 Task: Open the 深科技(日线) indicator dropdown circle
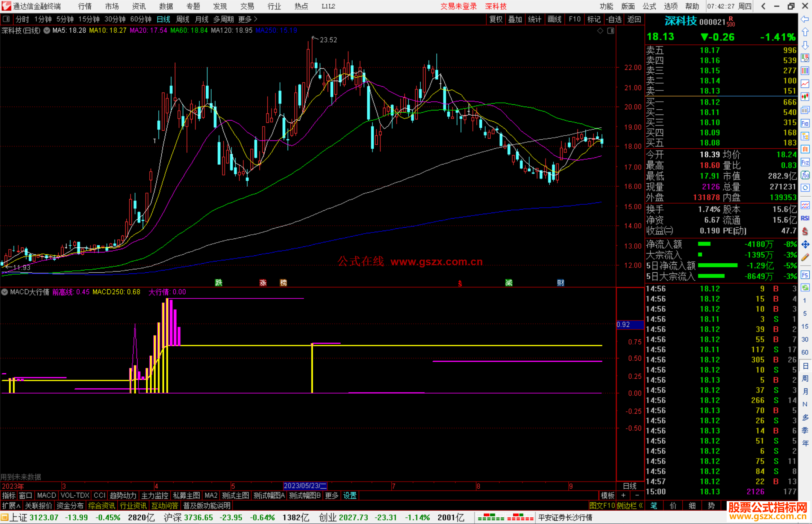pyautogui.click(x=47, y=31)
